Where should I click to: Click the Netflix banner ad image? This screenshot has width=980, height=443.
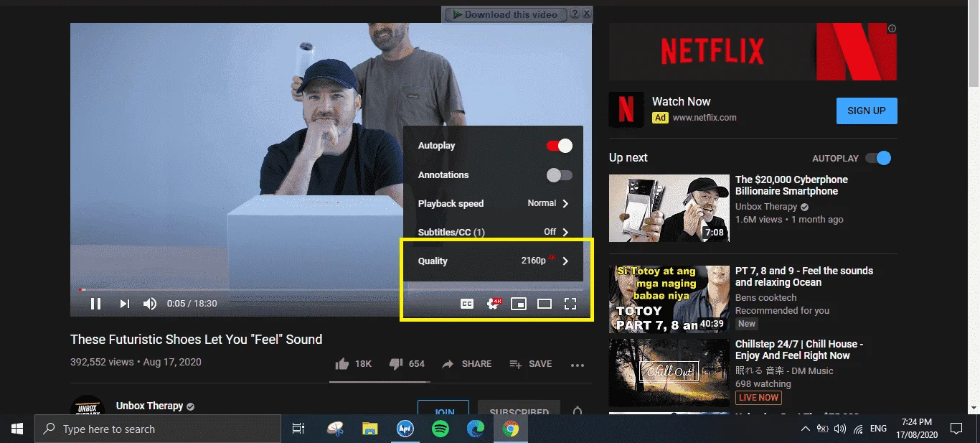coord(753,51)
